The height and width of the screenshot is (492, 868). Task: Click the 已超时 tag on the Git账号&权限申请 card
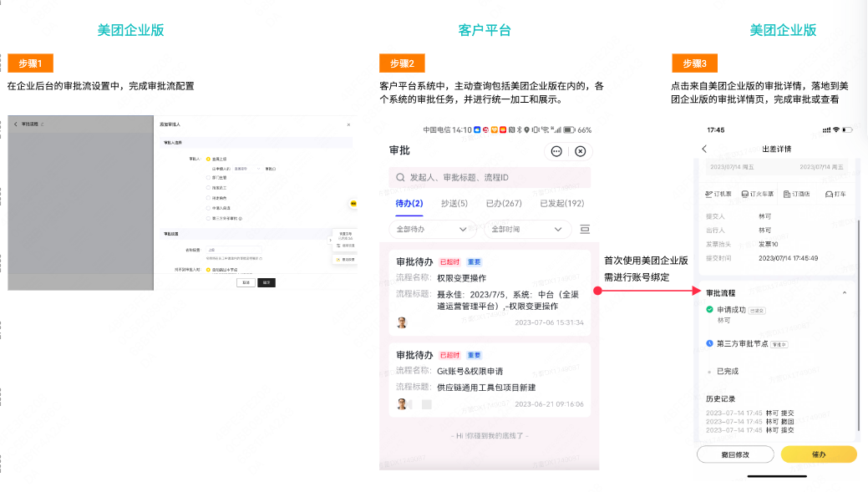(449, 355)
